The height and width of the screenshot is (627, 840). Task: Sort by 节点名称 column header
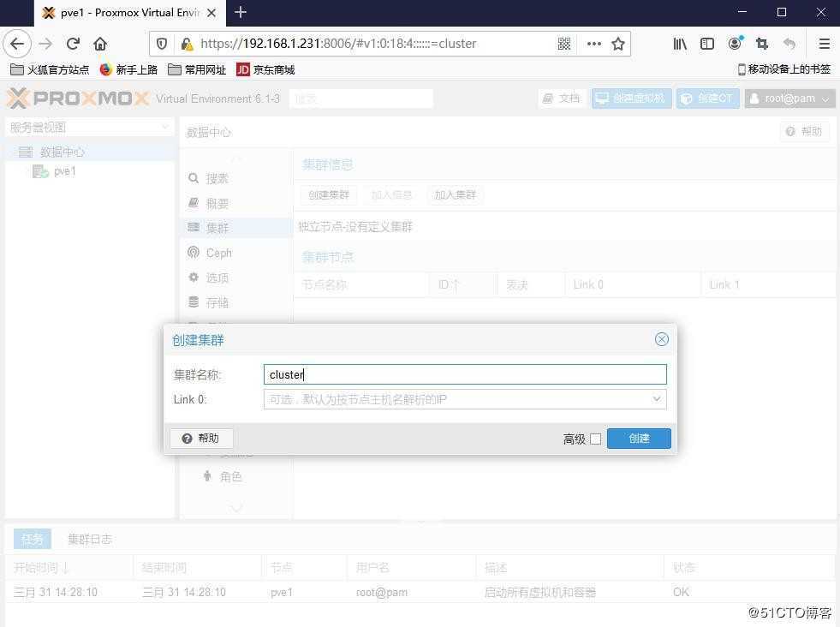tap(361, 284)
